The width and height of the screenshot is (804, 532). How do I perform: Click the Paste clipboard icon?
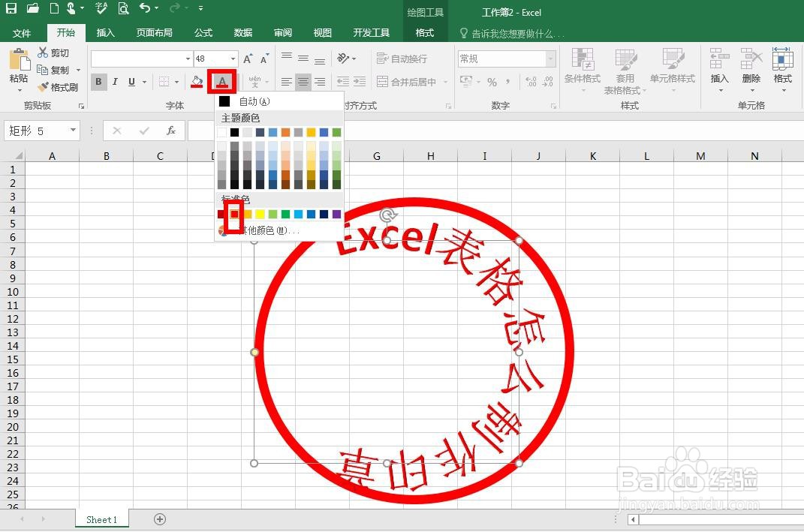[x=20, y=60]
